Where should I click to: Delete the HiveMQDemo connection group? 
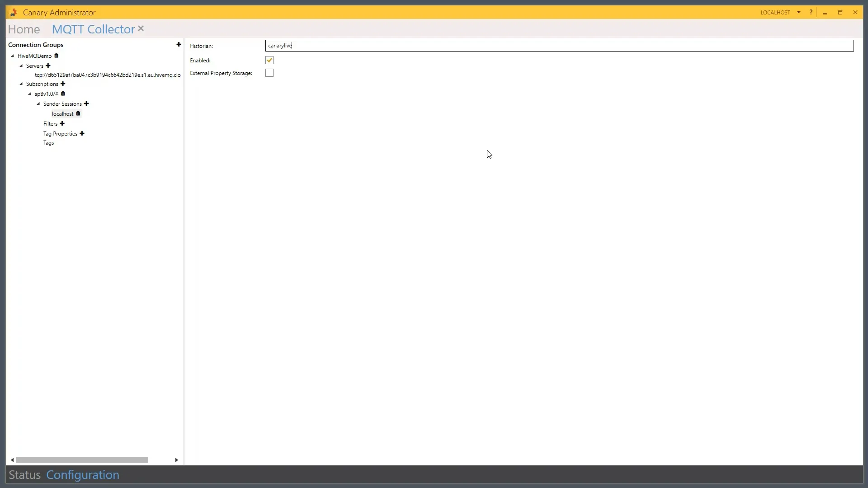pyautogui.click(x=57, y=56)
